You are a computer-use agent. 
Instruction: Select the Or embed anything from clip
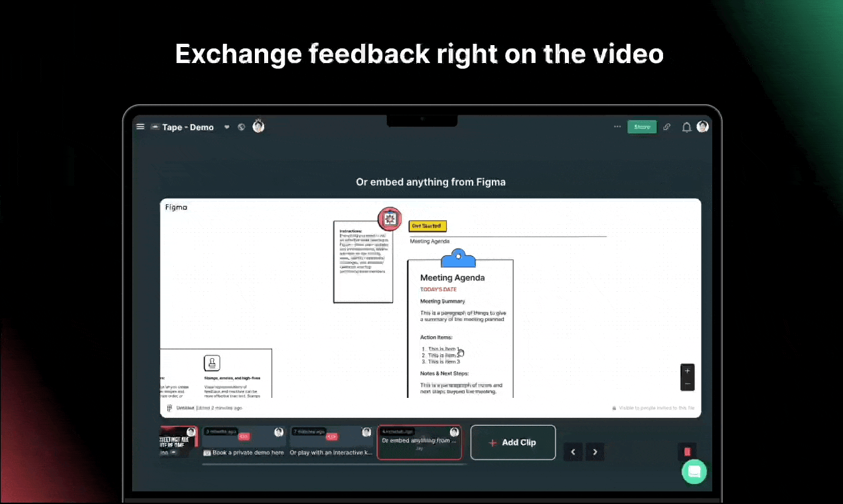click(x=420, y=442)
